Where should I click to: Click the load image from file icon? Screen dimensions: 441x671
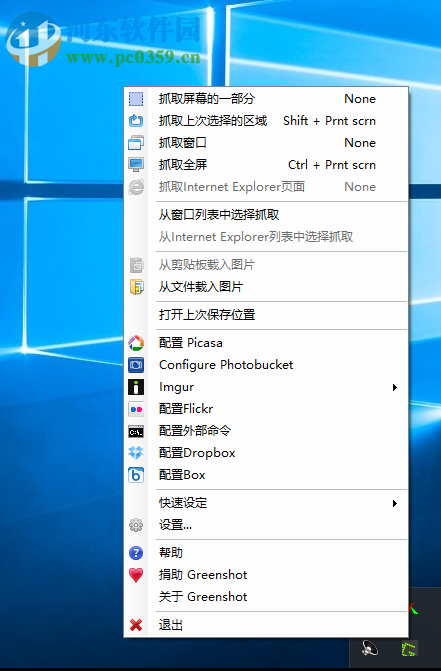click(136, 287)
